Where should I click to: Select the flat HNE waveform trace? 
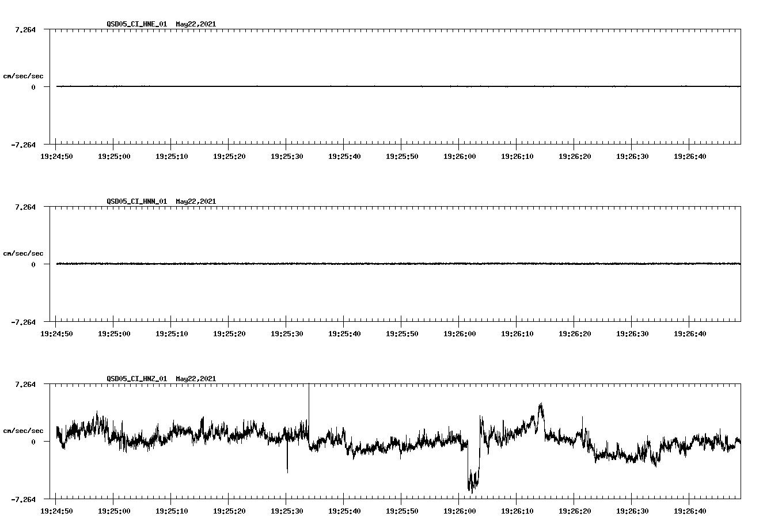(346, 86)
